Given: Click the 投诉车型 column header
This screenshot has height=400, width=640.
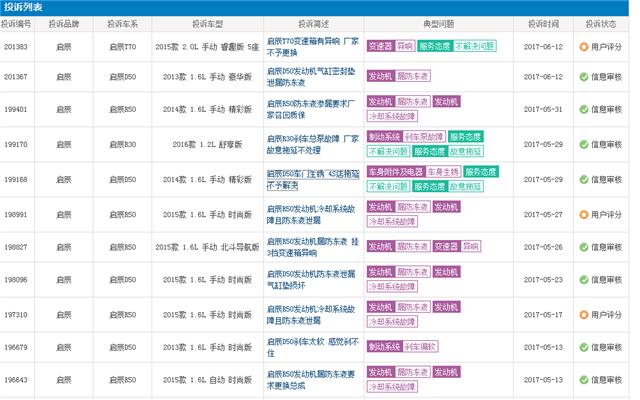Looking at the screenshot, I should coord(207,24).
